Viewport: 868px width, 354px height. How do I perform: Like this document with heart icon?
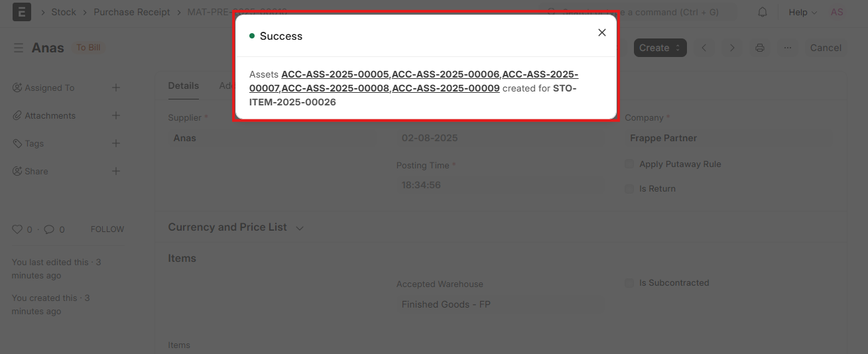17,229
